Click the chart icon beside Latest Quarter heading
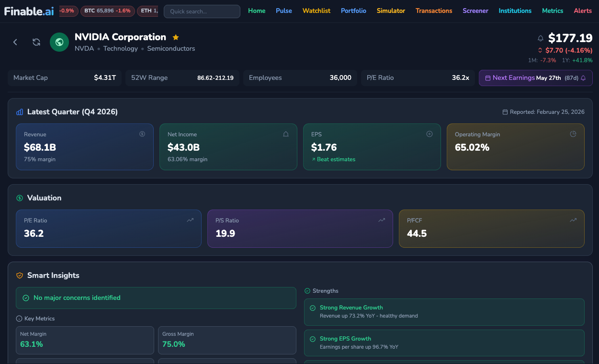 coord(19,111)
